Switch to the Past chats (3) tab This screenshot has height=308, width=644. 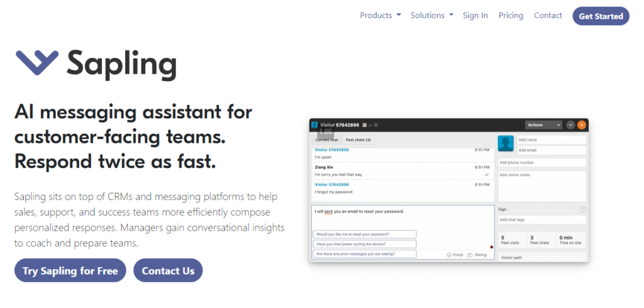[x=358, y=140]
